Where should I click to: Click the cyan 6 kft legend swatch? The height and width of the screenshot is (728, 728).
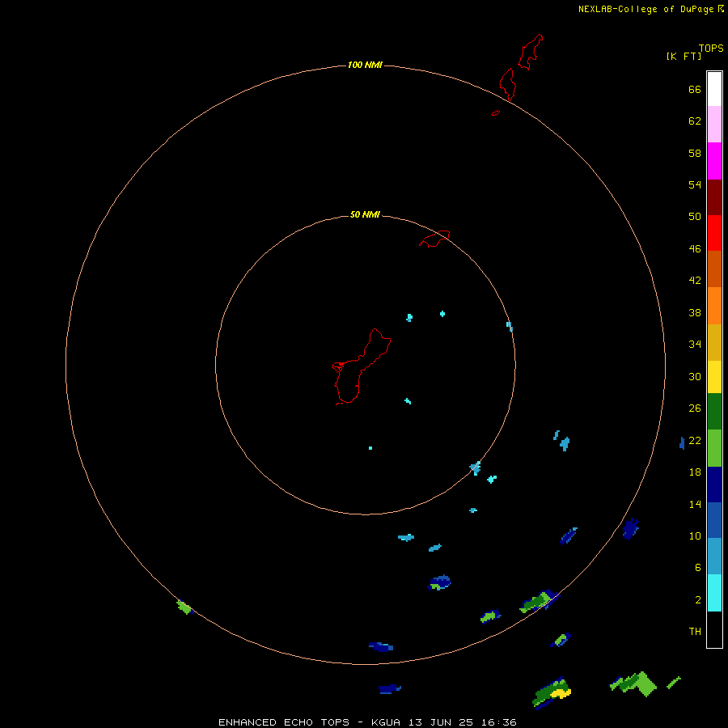click(x=714, y=593)
